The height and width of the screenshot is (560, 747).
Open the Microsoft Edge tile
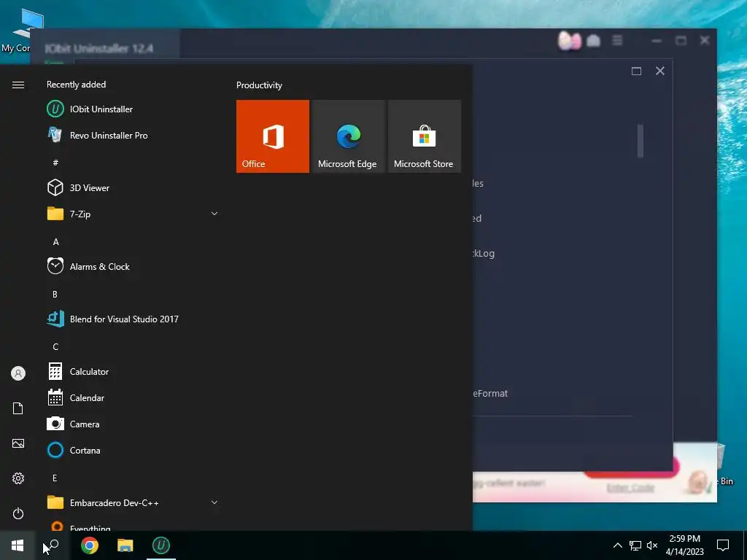(x=348, y=136)
